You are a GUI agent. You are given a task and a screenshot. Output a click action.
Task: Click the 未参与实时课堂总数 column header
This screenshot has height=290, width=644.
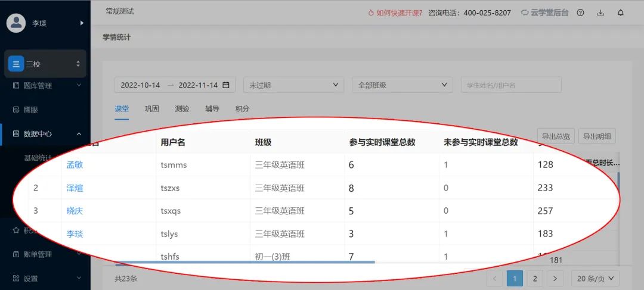tap(481, 142)
